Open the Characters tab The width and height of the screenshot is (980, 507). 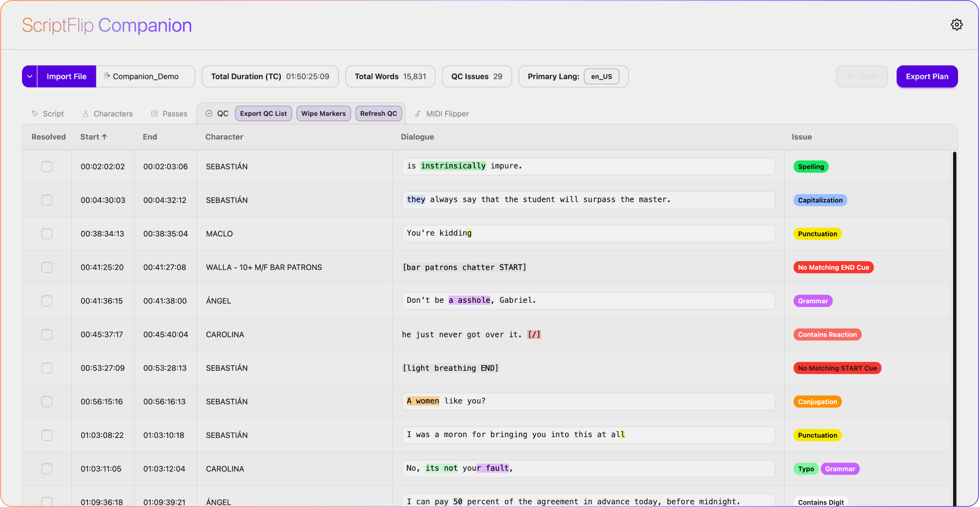point(112,114)
